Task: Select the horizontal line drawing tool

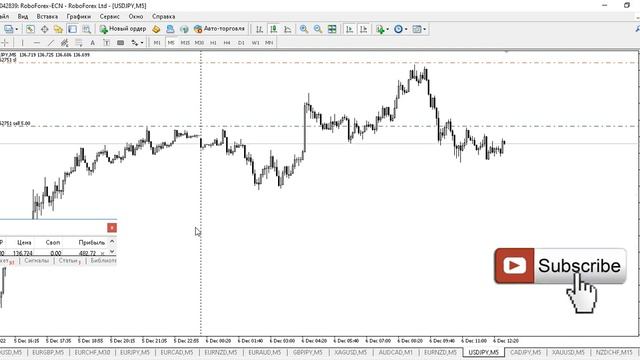Action: [x=37, y=42]
